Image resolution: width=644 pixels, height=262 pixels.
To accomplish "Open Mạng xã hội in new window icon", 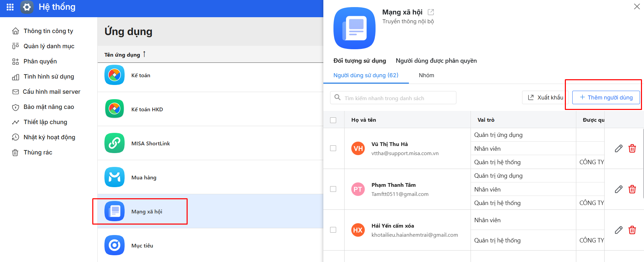I will pyautogui.click(x=431, y=12).
